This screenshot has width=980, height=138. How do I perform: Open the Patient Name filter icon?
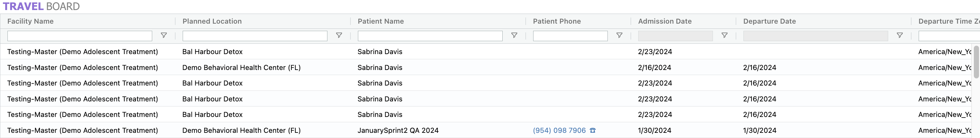pos(514,35)
